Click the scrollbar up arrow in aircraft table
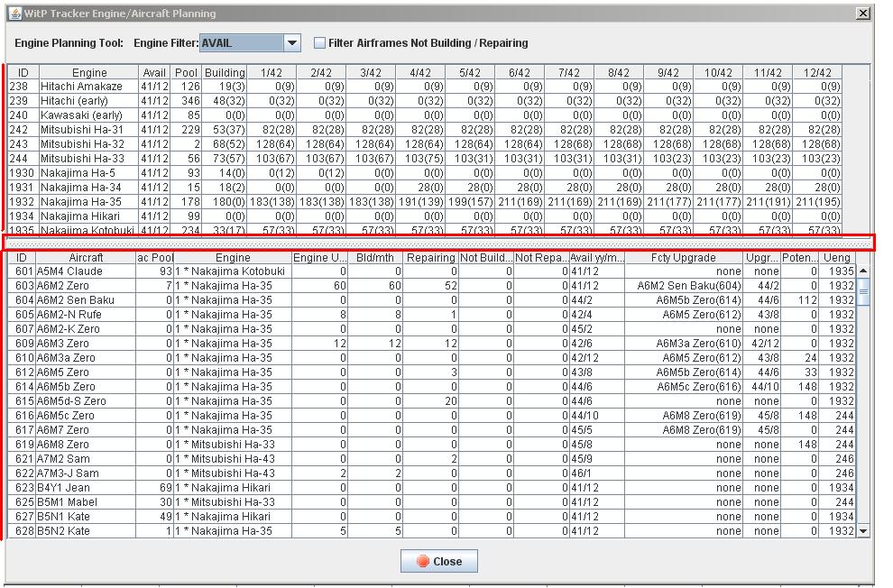Viewport: 893px width, 588px height. click(863, 271)
